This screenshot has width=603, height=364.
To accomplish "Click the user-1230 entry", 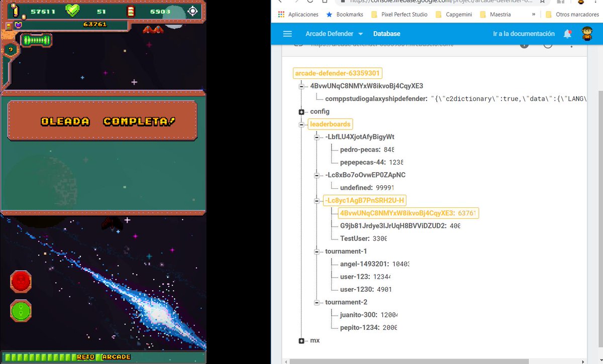I will (x=366, y=289).
